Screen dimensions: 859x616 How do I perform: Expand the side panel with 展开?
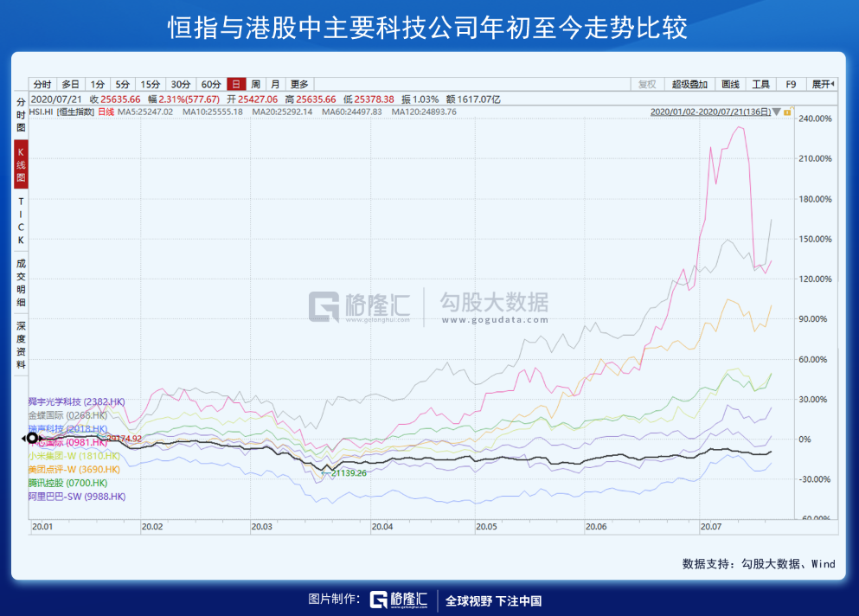(823, 84)
